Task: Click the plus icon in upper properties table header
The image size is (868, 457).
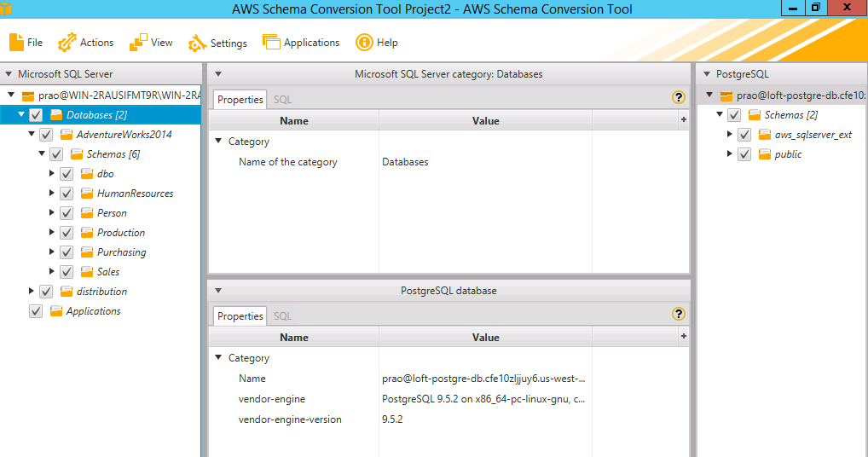Action: (684, 119)
